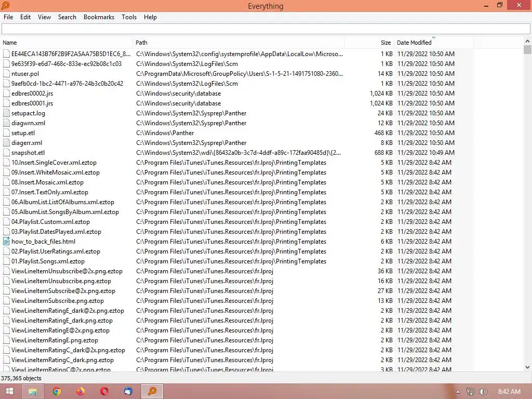Open the Help menu
This screenshot has width=532, height=399.
[x=150, y=17]
